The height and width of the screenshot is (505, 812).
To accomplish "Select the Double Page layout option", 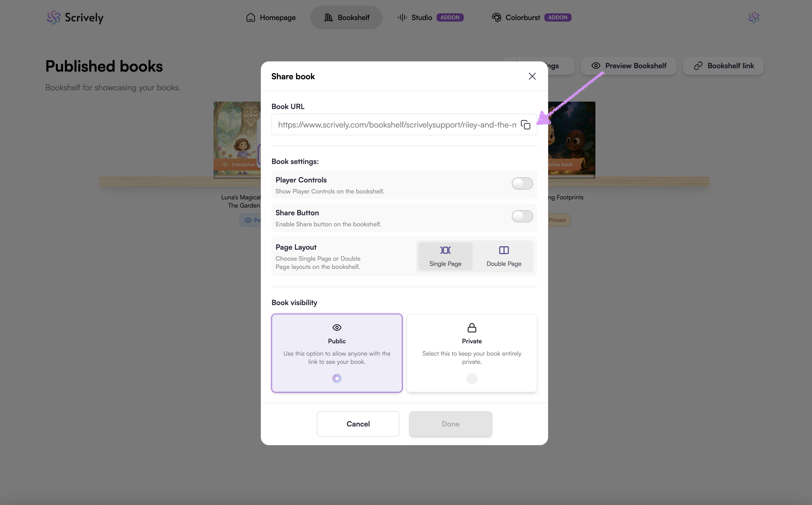I will [x=504, y=256].
